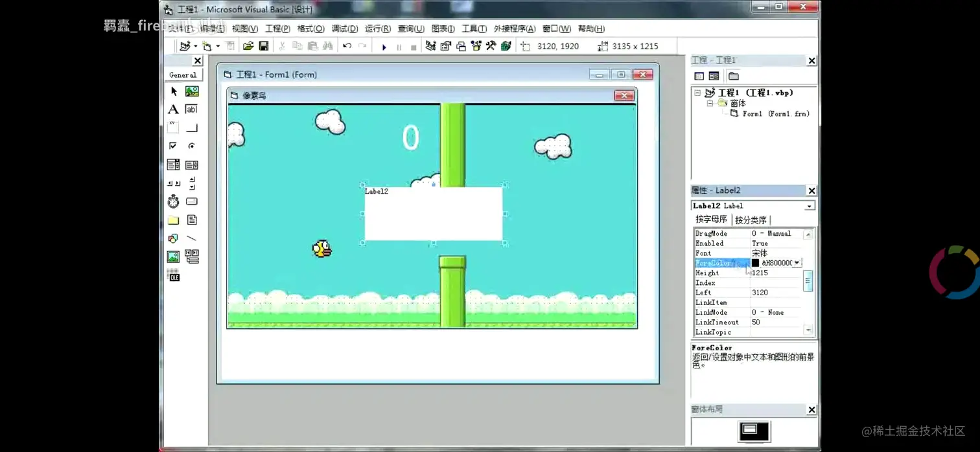Open Properties Window from the toolbar
The height and width of the screenshot is (452, 980).
(446, 46)
